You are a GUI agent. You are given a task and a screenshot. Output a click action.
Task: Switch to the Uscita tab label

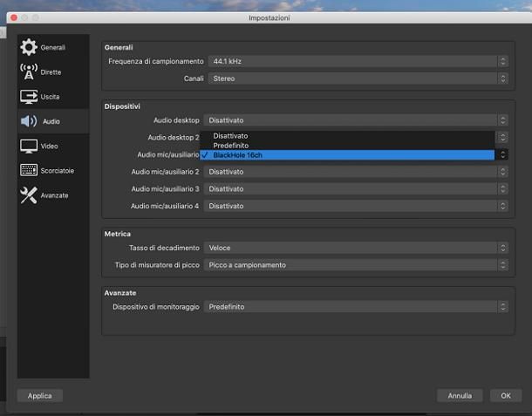click(x=50, y=97)
